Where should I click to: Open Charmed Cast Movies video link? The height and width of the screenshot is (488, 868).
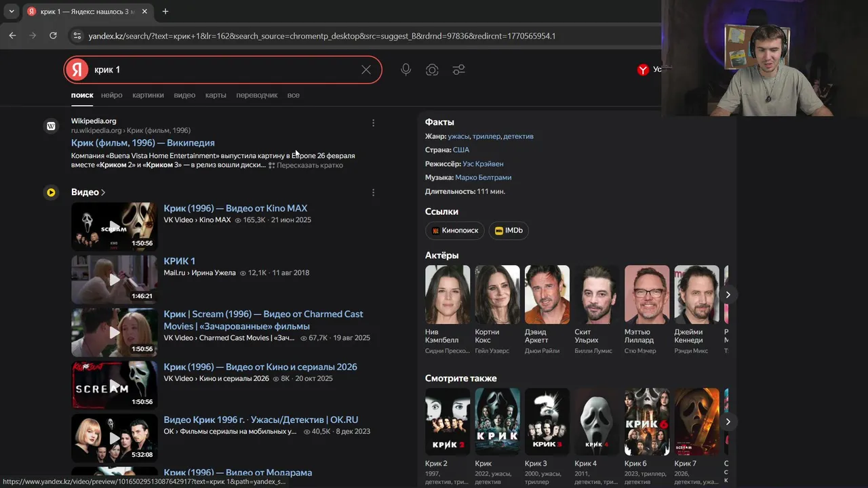tap(263, 320)
